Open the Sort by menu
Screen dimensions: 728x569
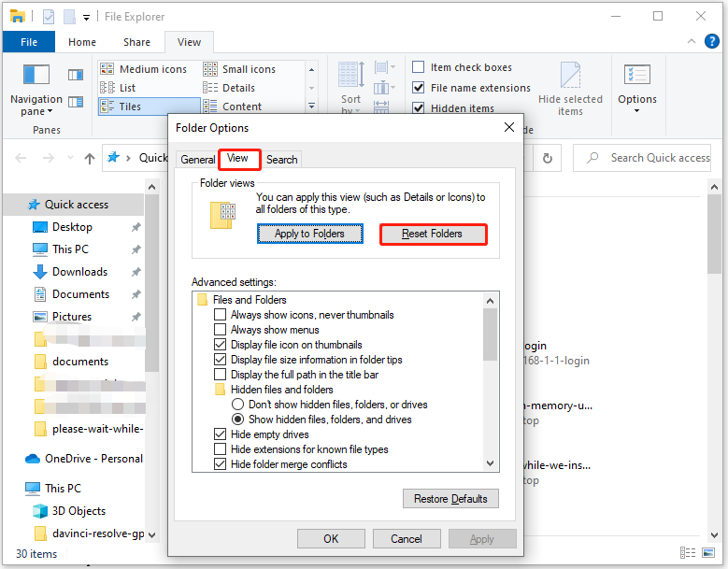[x=351, y=88]
